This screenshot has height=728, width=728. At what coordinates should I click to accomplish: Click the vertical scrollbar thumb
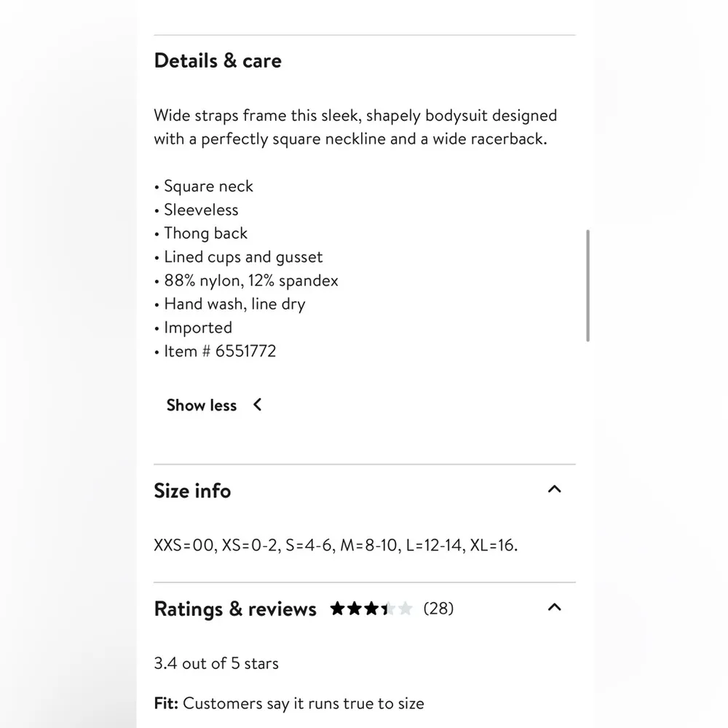[x=587, y=285]
